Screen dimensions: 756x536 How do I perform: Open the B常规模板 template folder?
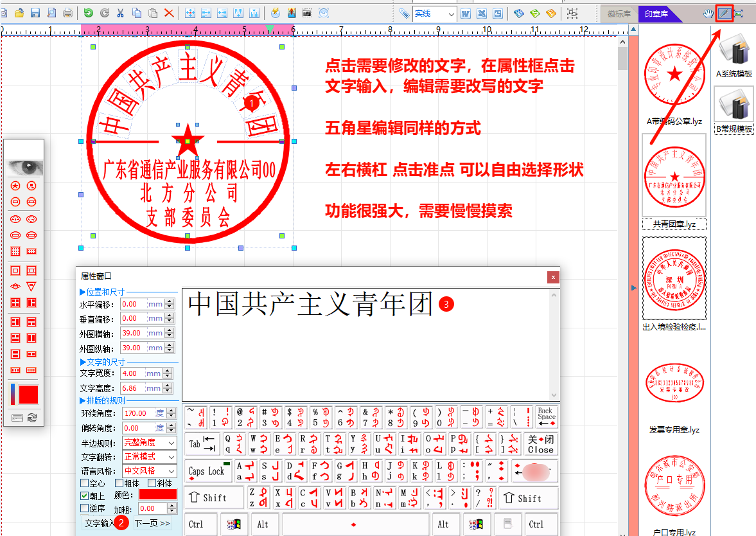tap(734, 110)
